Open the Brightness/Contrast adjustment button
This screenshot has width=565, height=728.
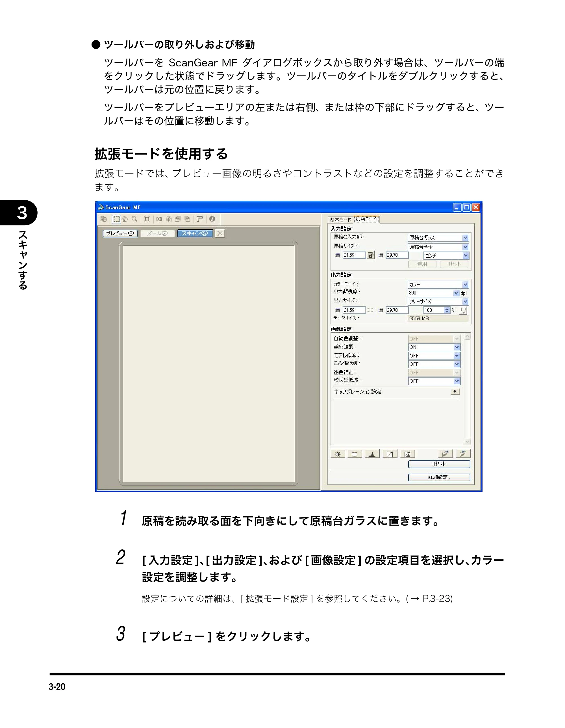tap(338, 454)
